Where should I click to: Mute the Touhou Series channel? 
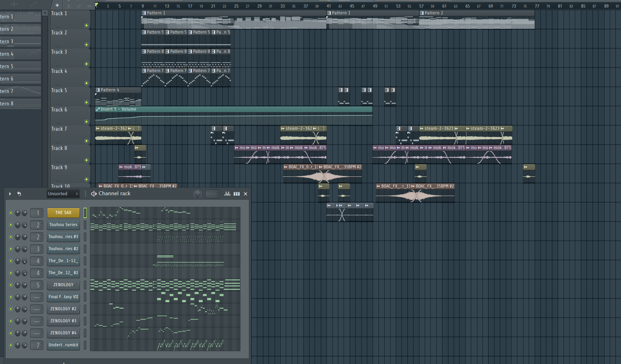(11, 225)
